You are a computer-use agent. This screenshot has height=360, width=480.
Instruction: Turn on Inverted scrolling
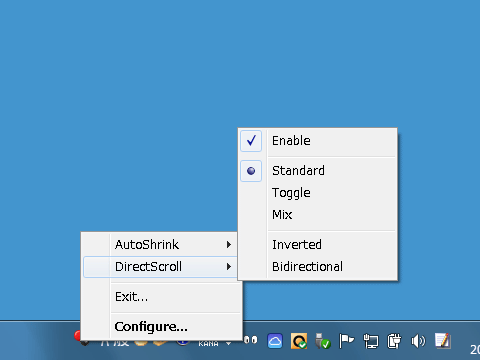pyautogui.click(x=317, y=245)
